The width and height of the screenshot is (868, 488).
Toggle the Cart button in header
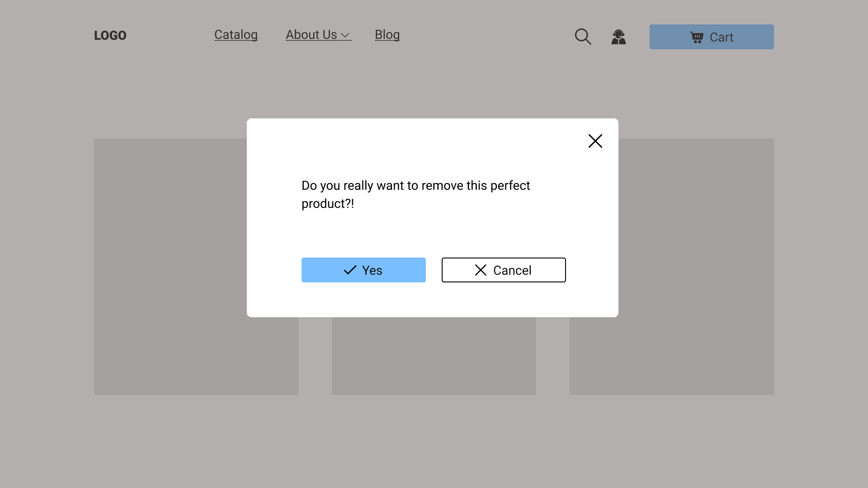(x=712, y=37)
